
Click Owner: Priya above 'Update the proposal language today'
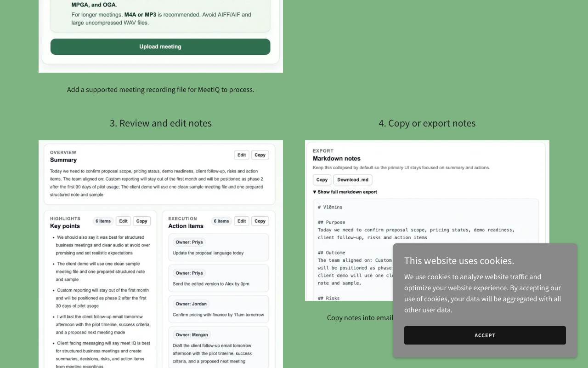pos(189,242)
